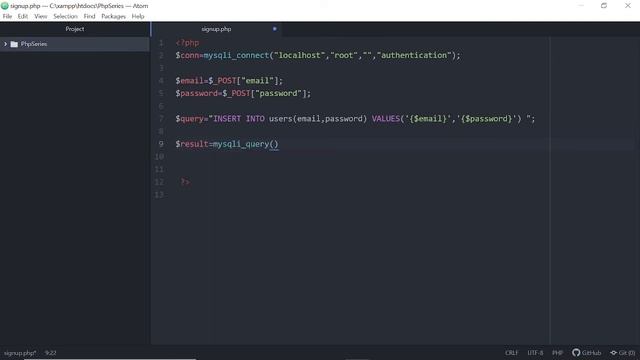Open the Help menu
640x360 pixels.
click(x=138, y=16)
